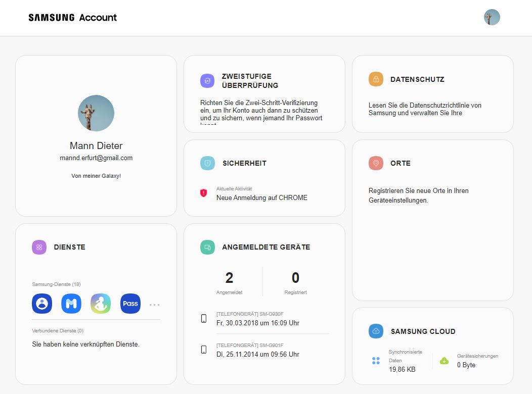Open the Samsung Cloud icon
Screen dimensions: 532x394
pos(376,331)
